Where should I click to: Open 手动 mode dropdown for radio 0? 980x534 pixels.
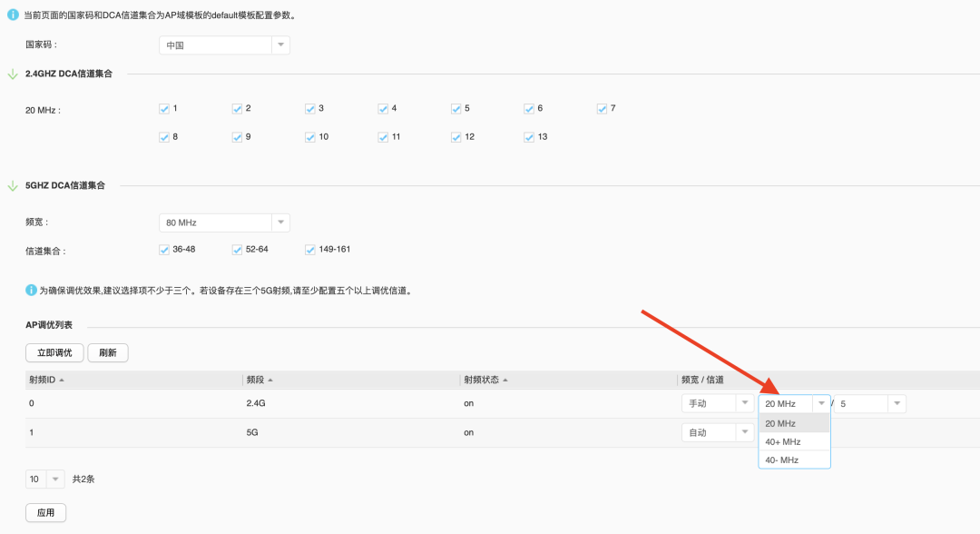[718, 404]
